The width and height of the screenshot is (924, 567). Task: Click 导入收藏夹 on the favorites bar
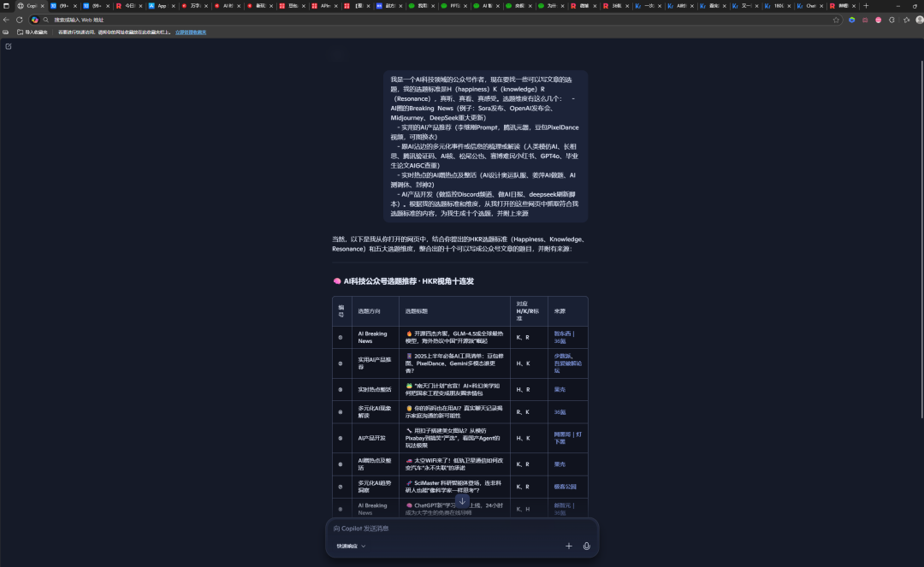(33, 32)
